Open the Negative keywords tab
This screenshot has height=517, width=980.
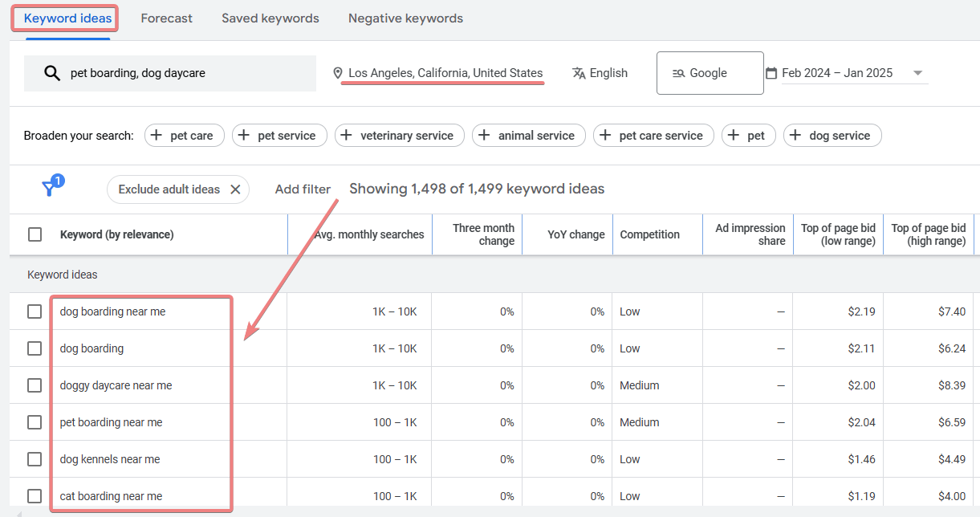[x=405, y=17]
